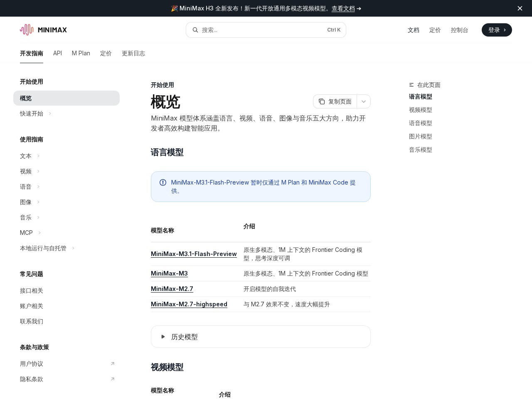Click the info icon in the notice box
This screenshot has height=399, width=532.
163,182
